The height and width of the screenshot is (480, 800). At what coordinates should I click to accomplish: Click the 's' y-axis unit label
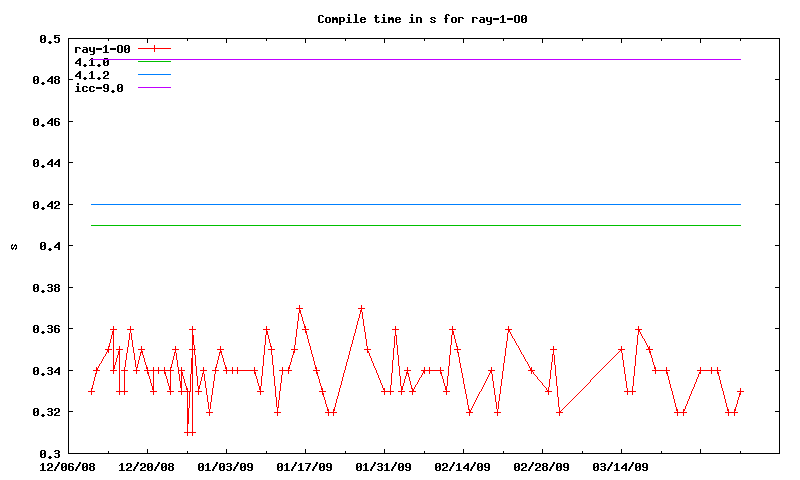click(13, 246)
